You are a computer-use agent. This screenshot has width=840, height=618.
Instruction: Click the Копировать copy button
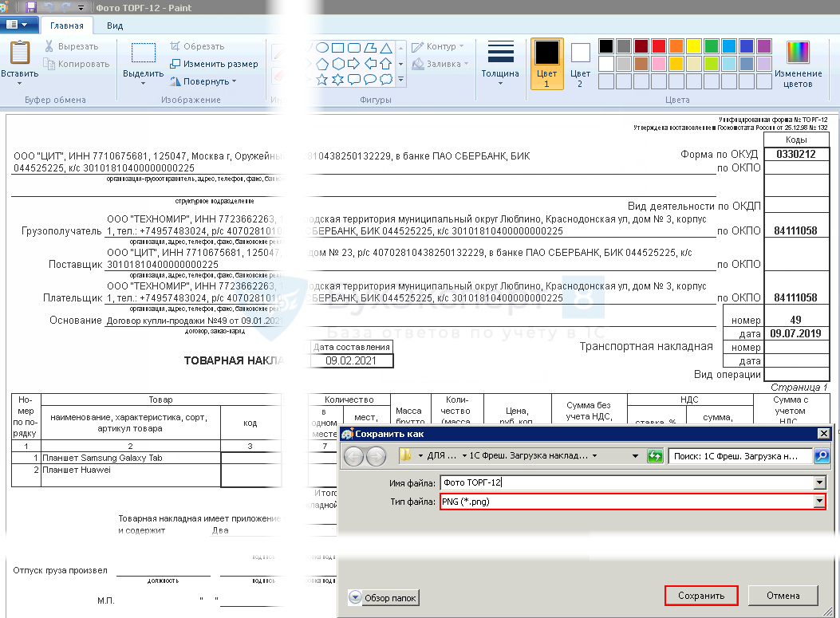pos(77,64)
